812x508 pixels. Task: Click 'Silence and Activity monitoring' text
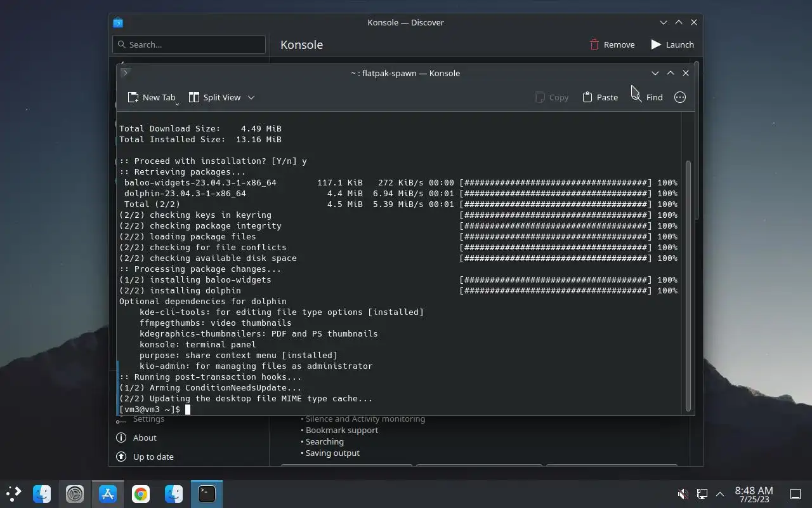pos(365,418)
